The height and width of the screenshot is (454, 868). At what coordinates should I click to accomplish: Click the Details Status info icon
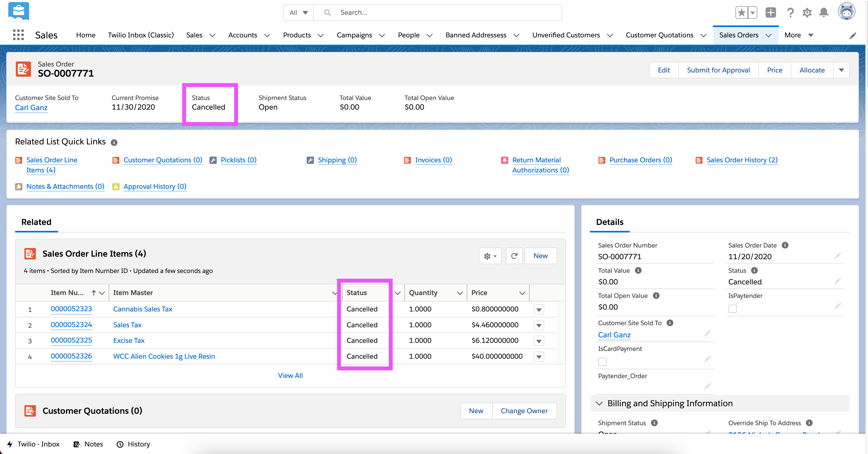(754, 270)
